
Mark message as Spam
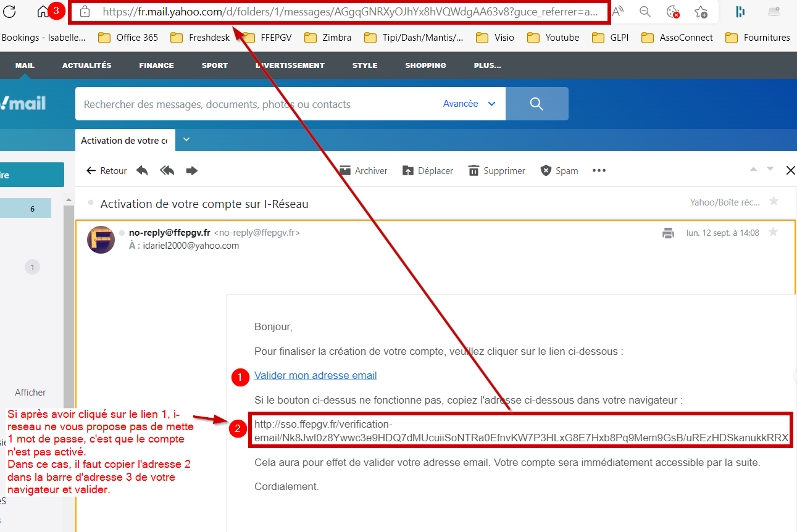(559, 171)
